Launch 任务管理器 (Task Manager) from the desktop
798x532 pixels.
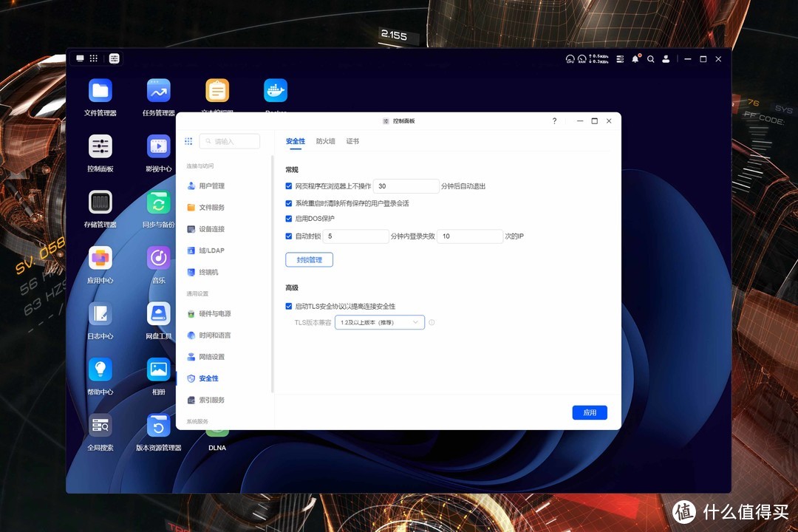point(158,89)
